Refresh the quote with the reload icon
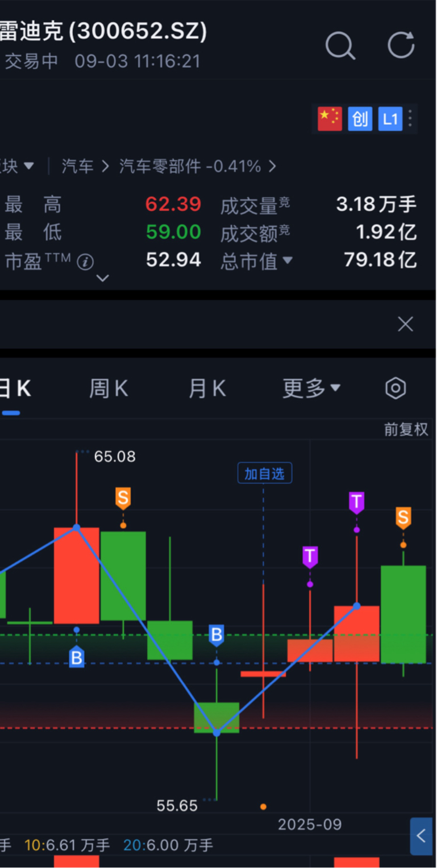Screen dimensions: 437x868 click(401, 45)
